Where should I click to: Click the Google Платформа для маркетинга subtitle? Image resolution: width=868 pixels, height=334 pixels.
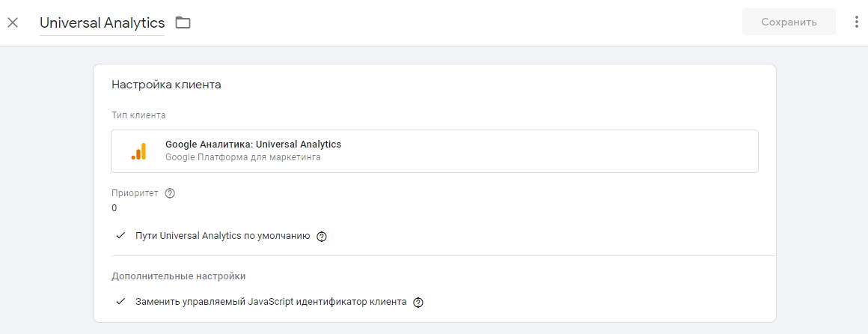(242, 158)
